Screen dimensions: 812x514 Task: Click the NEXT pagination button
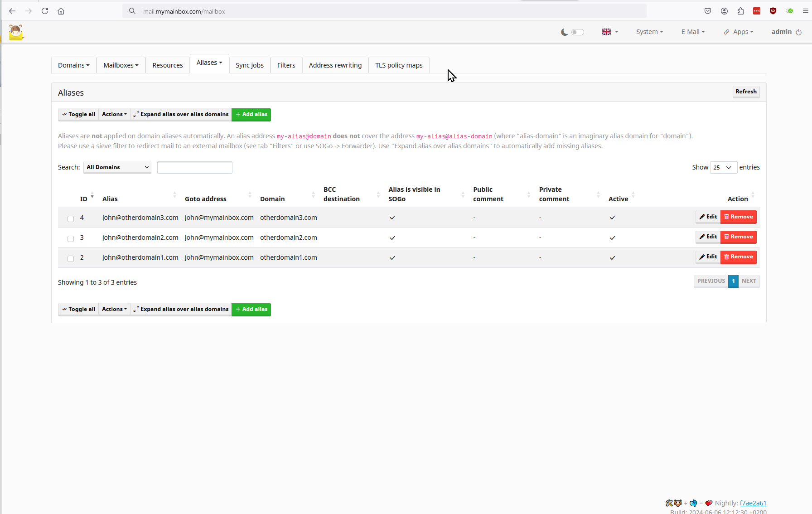(x=749, y=281)
